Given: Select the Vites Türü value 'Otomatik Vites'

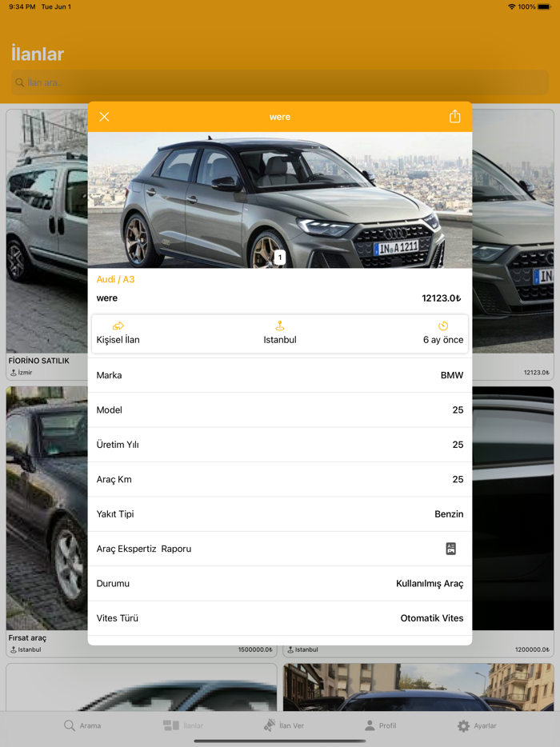Looking at the screenshot, I should tap(432, 618).
